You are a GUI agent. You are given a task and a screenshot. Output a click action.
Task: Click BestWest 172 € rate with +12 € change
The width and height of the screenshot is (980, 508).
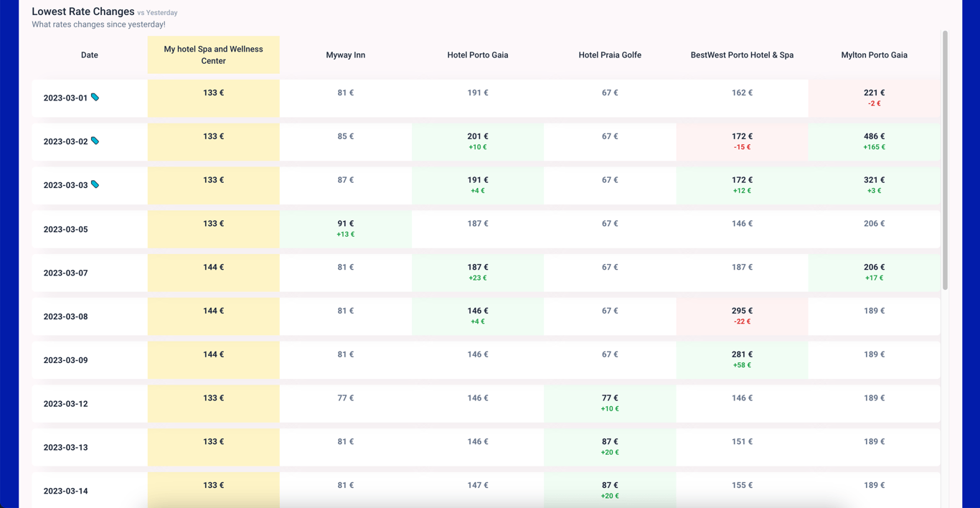(742, 186)
